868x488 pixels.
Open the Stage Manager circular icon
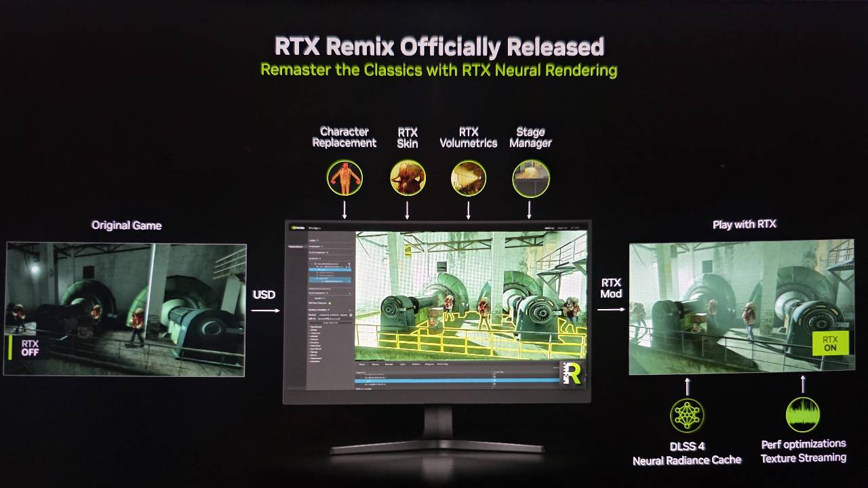[x=530, y=178]
